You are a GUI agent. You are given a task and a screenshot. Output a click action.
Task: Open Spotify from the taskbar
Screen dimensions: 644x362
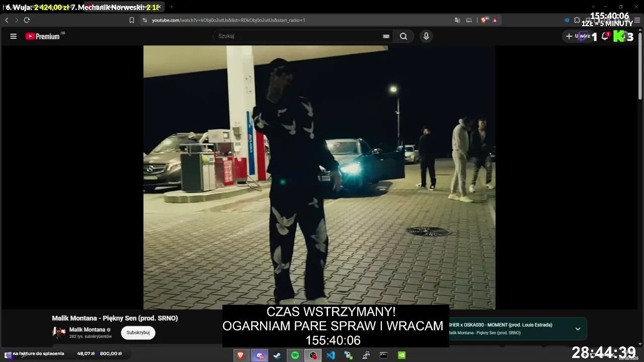[295, 355]
